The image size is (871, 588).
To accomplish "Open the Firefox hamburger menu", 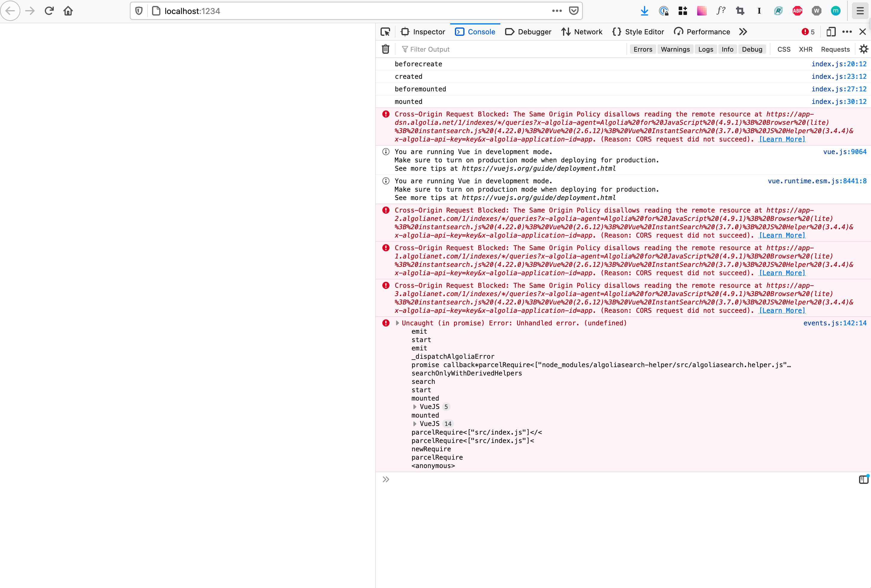I will [x=860, y=11].
